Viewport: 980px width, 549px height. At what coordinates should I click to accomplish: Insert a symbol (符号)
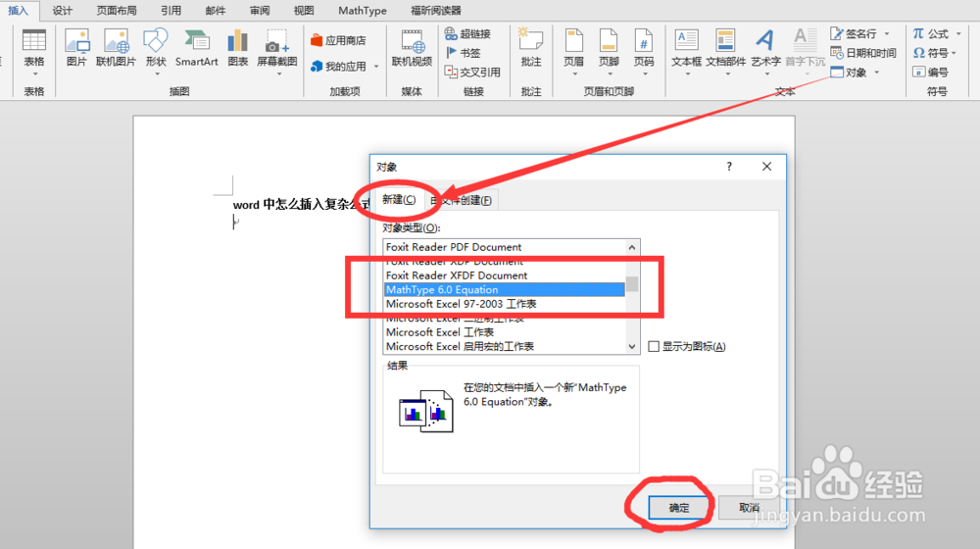coord(930,53)
